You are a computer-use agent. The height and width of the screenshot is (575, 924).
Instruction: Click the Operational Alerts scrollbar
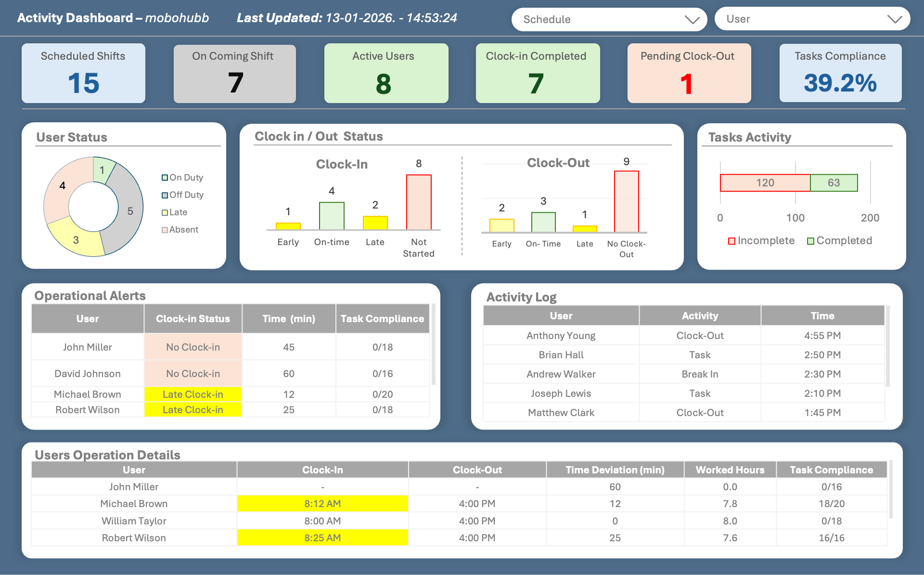[433, 344]
